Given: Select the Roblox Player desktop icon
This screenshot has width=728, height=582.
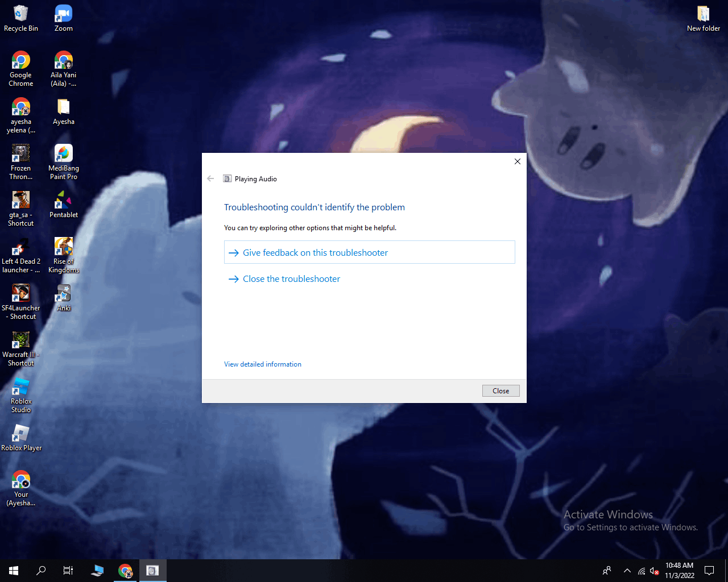Looking at the screenshot, I should [21, 438].
